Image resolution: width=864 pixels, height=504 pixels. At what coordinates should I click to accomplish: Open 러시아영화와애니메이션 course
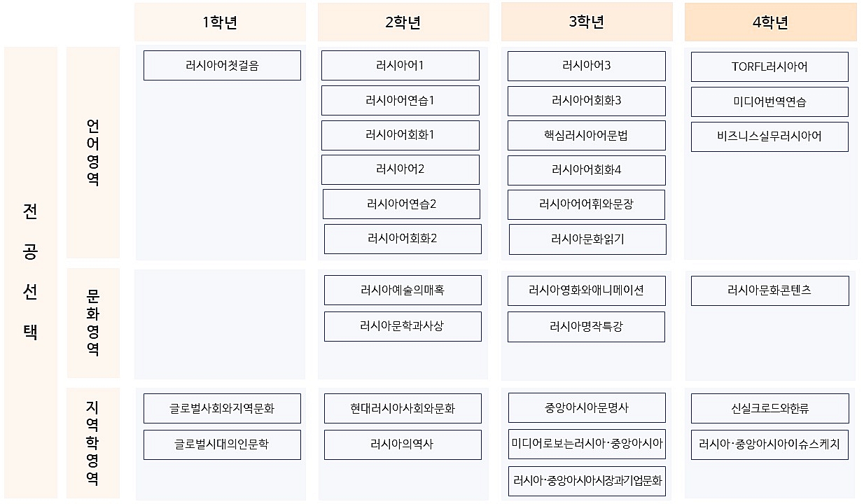tap(586, 290)
